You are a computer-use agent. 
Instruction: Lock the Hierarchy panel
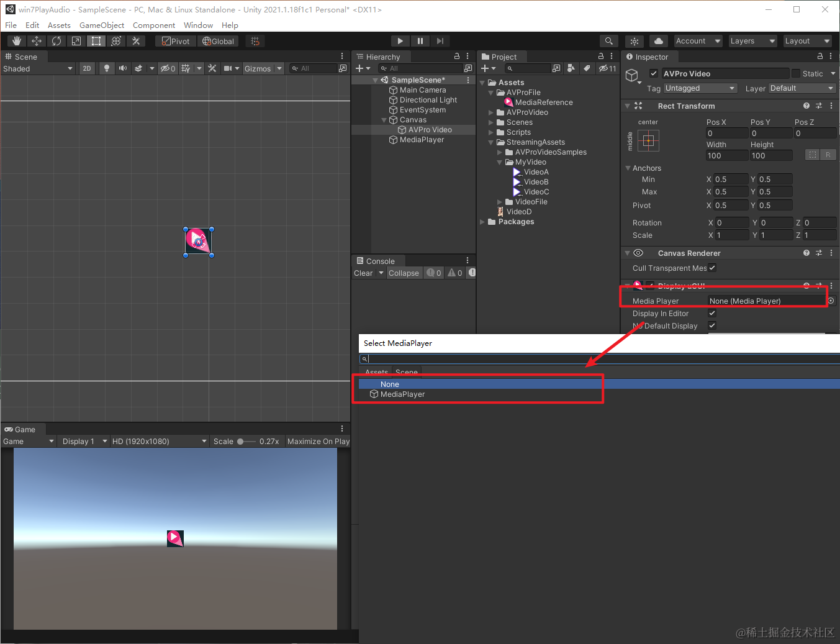coord(457,56)
